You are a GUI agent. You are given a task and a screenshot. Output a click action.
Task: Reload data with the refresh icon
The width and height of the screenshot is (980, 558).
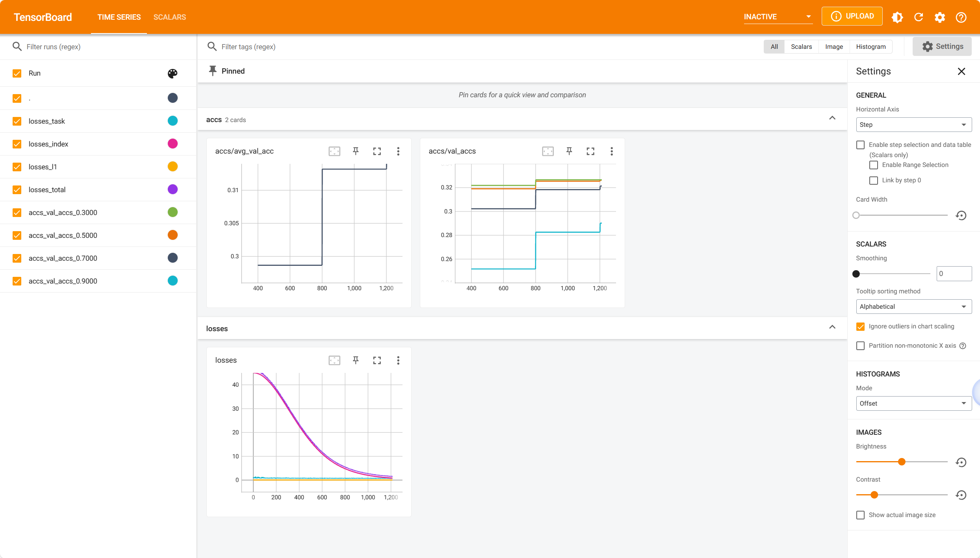click(x=919, y=17)
